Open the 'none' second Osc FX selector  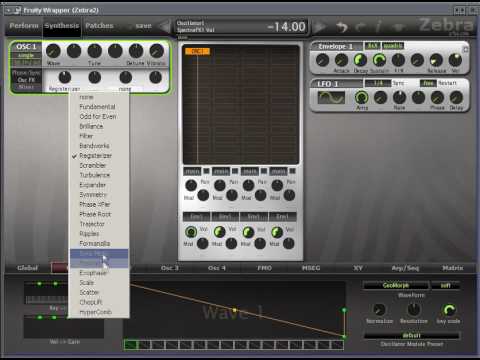[x=125, y=89]
